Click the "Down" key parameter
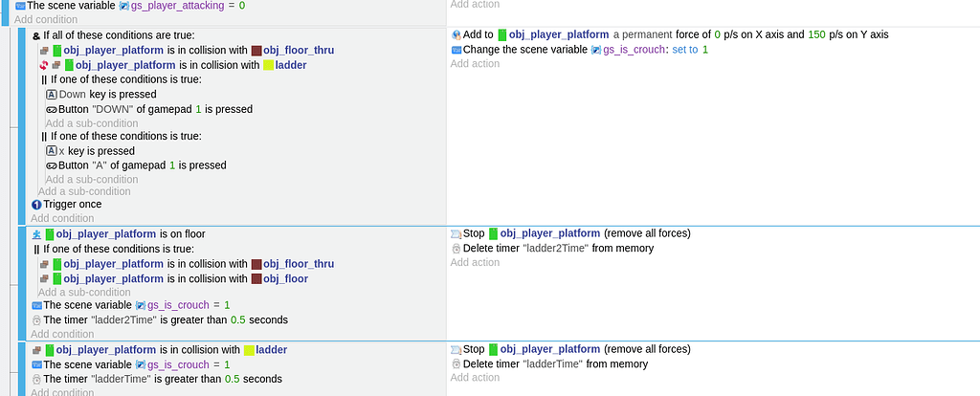The width and height of the screenshot is (980, 396). [x=73, y=95]
